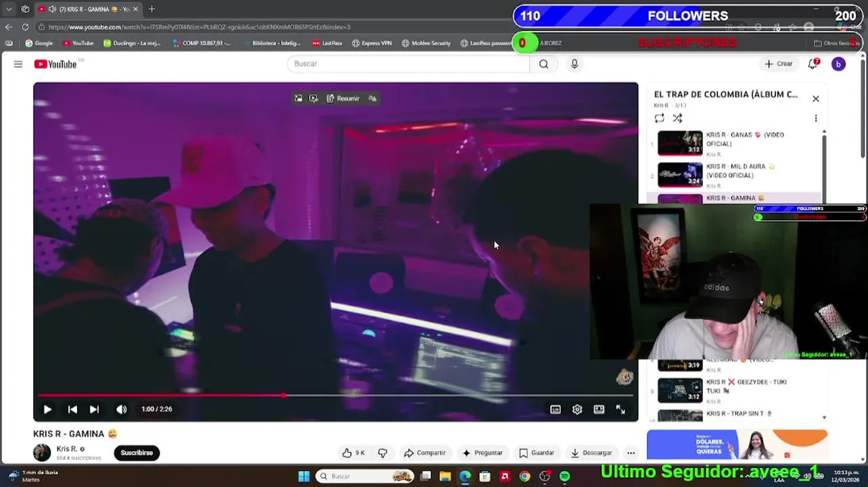Open the YouTube guide hamburger menu
Screen dimensions: 868x487
point(18,64)
